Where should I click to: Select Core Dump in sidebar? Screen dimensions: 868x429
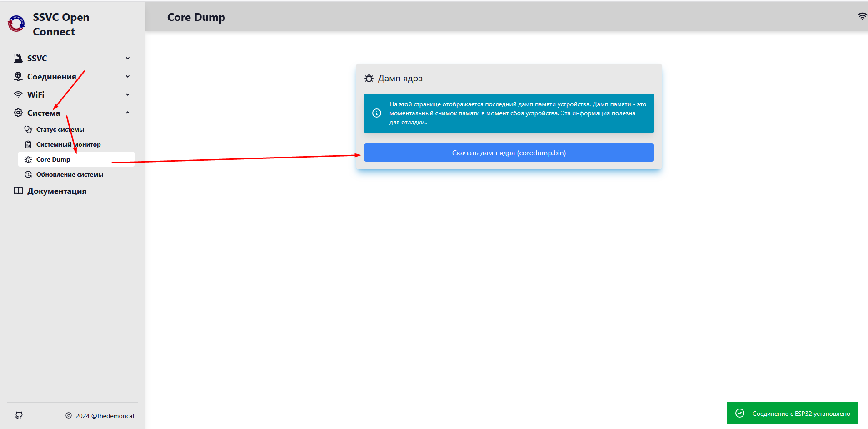[53, 159]
